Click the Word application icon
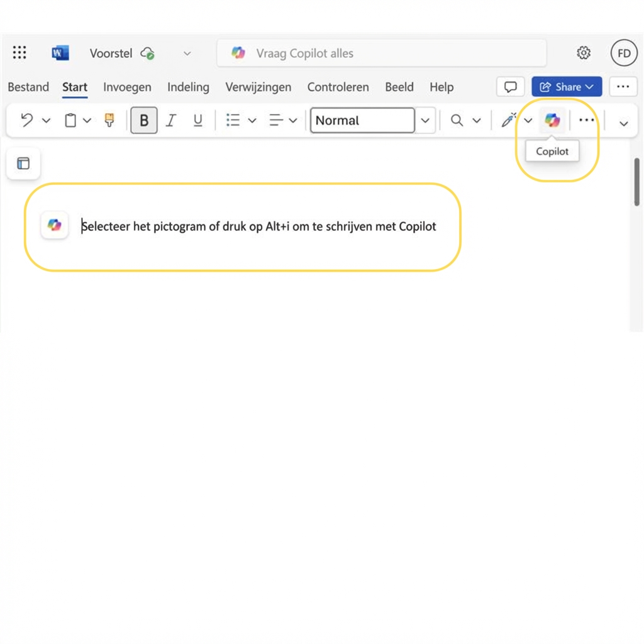This screenshot has height=644, width=644. [x=60, y=53]
